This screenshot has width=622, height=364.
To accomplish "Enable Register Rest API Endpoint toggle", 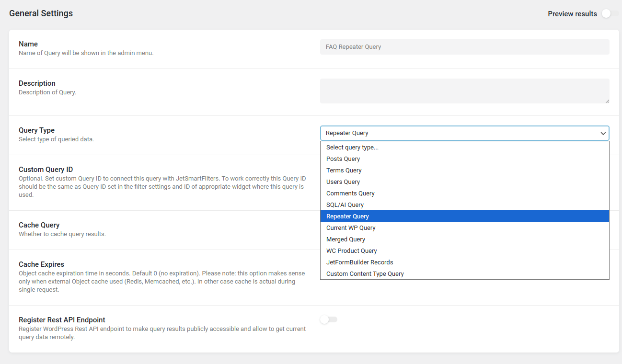I will point(329,319).
